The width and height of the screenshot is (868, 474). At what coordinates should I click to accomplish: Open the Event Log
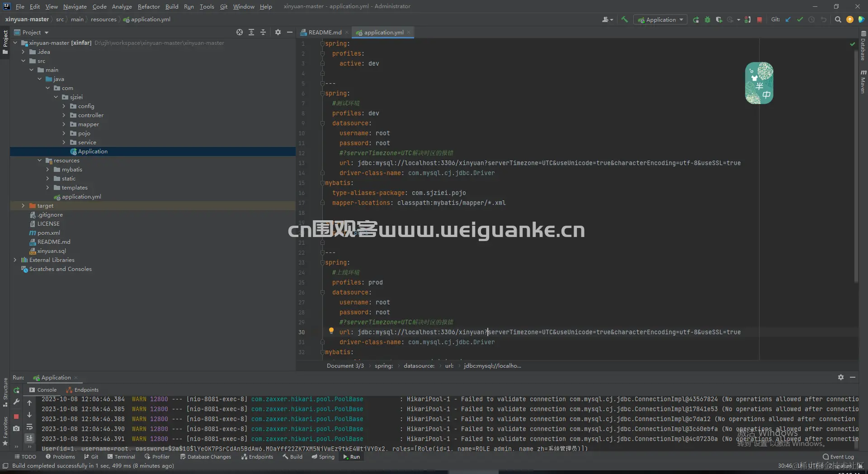(838, 457)
